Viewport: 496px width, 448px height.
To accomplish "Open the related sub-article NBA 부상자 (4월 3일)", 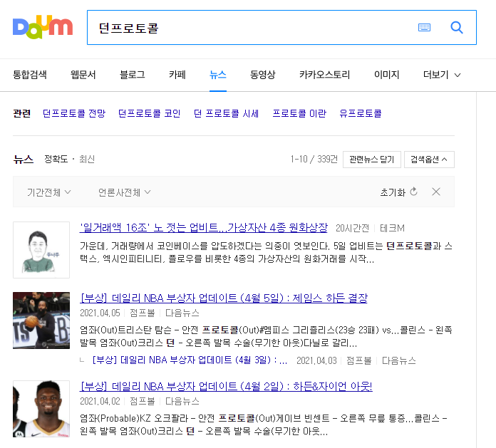I will pyautogui.click(x=190, y=360).
